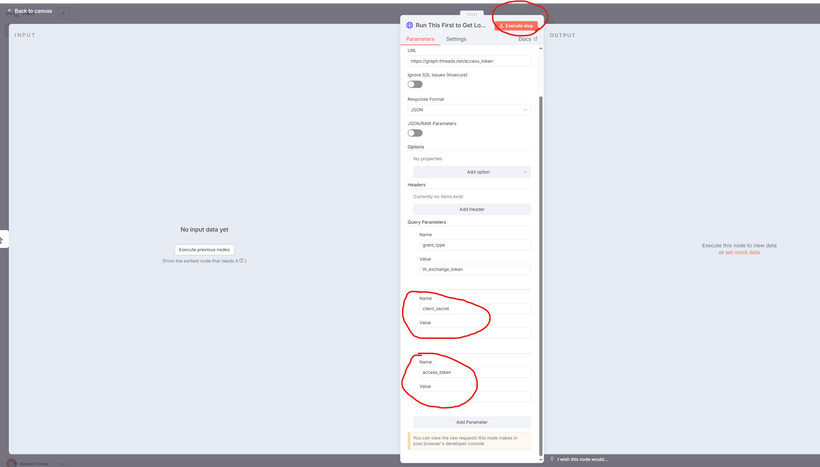This screenshot has height=467, width=820.
Task: Toggle JSON/RAW Parameters switch
Action: (415, 133)
